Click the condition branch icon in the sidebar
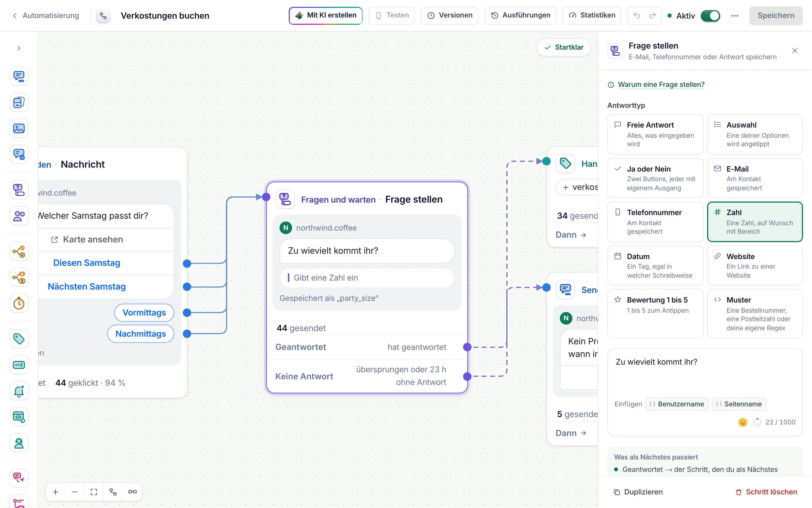 (19, 251)
